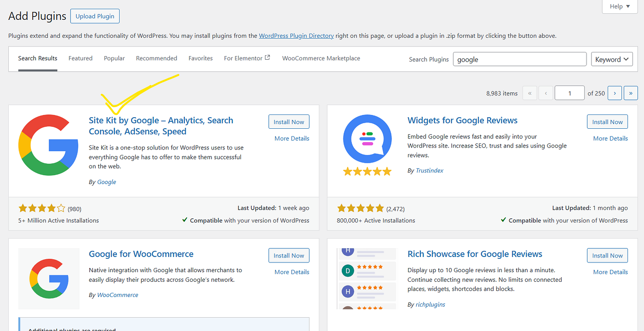Click the Last Updated: 1 month ago text
Image resolution: width=644 pixels, height=331 pixels.
pyautogui.click(x=590, y=208)
